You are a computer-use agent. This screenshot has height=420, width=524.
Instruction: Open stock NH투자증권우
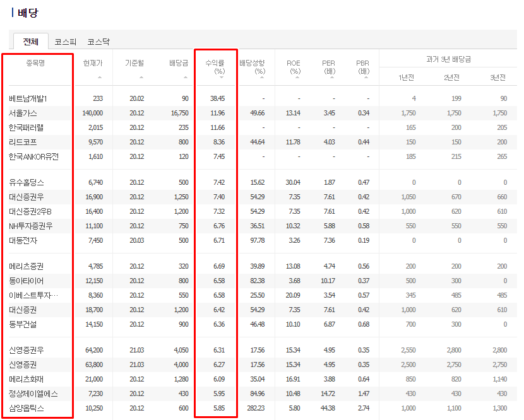pyautogui.click(x=31, y=226)
